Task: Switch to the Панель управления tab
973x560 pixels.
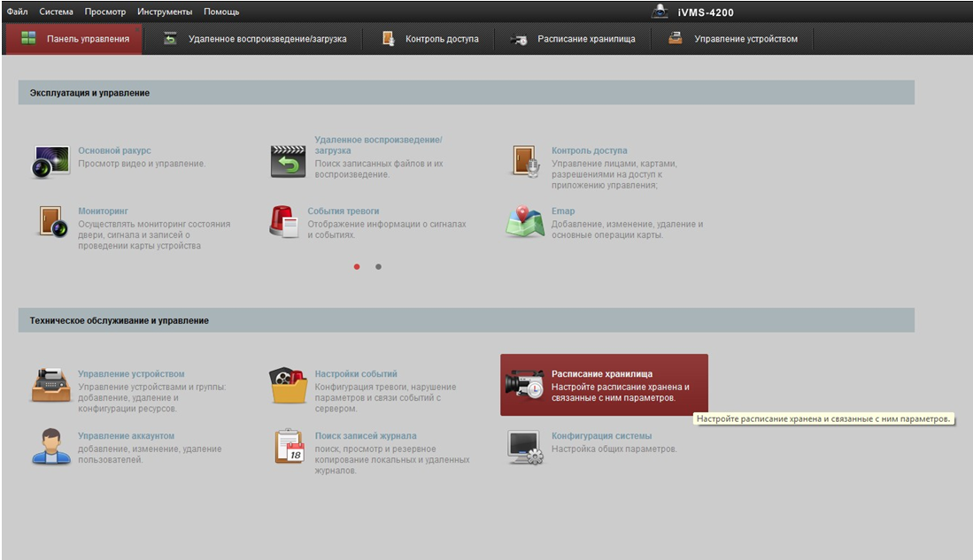Action: [x=74, y=39]
